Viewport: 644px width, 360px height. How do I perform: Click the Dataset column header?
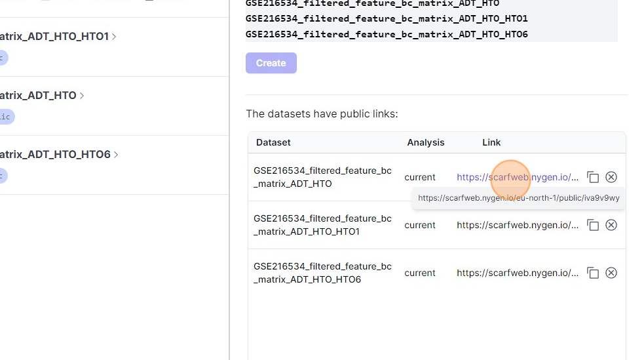click(x=273, y=142)
